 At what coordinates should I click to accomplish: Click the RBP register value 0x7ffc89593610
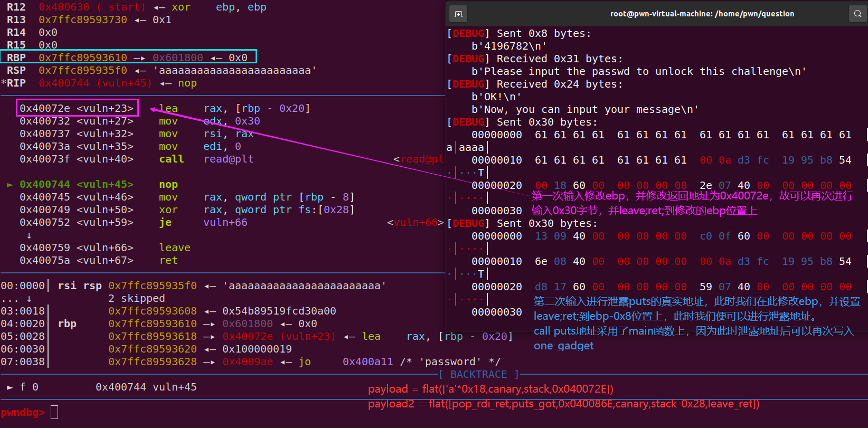83,58
